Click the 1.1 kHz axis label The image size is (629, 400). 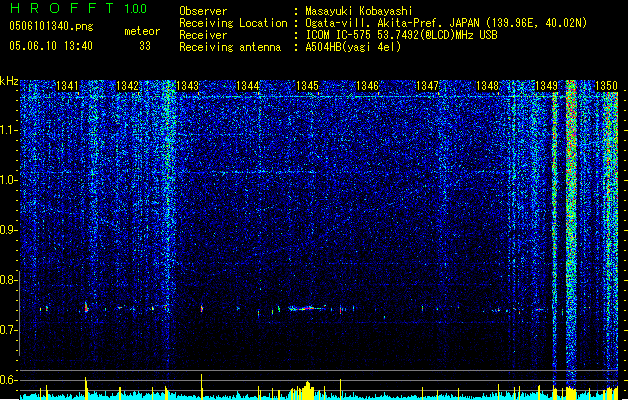pyautogui.click(x=9, y=130)
